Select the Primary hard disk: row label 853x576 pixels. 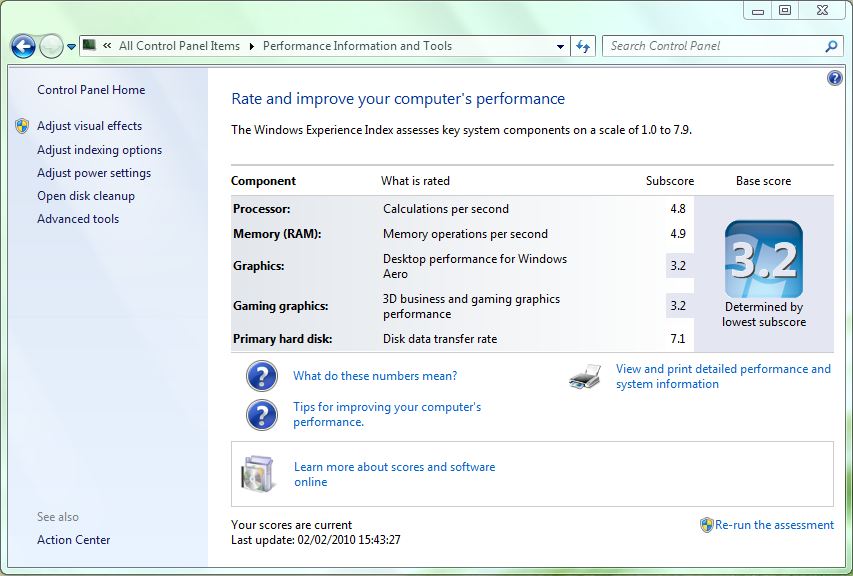pyautogui.click(x=282, y=339)
